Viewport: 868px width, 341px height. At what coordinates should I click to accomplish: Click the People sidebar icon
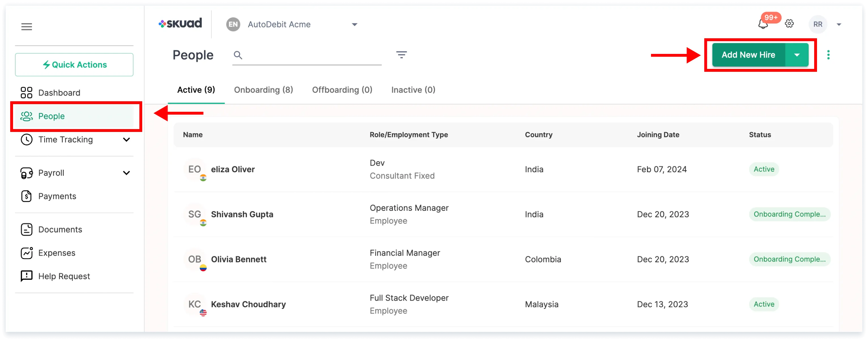coord(27,116)
